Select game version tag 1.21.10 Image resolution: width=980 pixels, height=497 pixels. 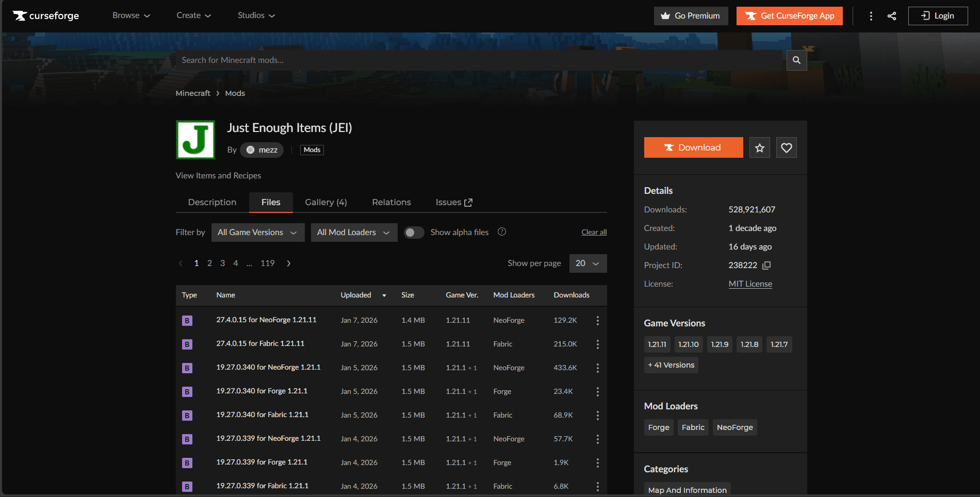click(689, 344)
